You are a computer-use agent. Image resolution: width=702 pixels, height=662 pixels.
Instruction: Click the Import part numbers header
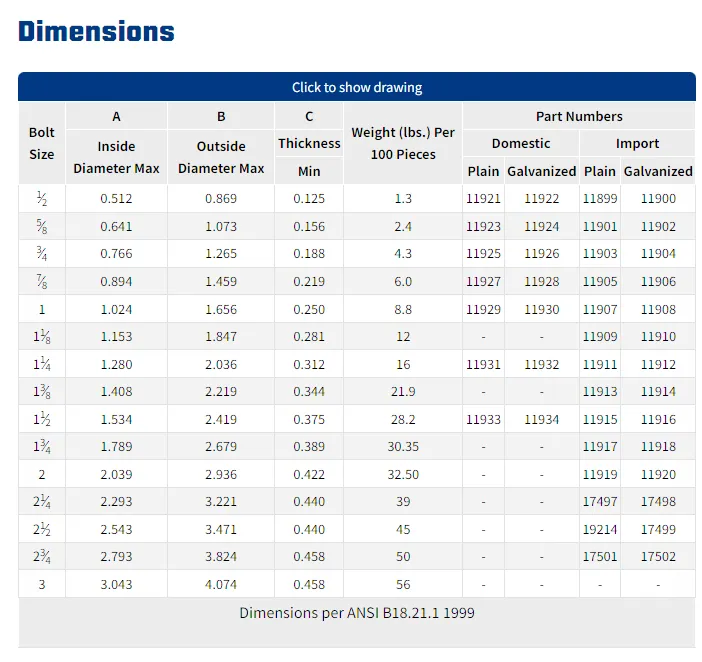point(637,143)
